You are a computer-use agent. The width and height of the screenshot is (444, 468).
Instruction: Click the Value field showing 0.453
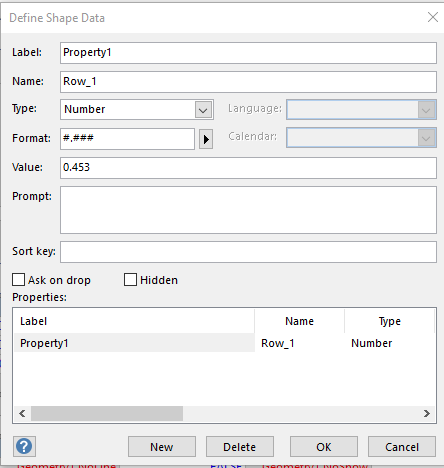(248, 168)
